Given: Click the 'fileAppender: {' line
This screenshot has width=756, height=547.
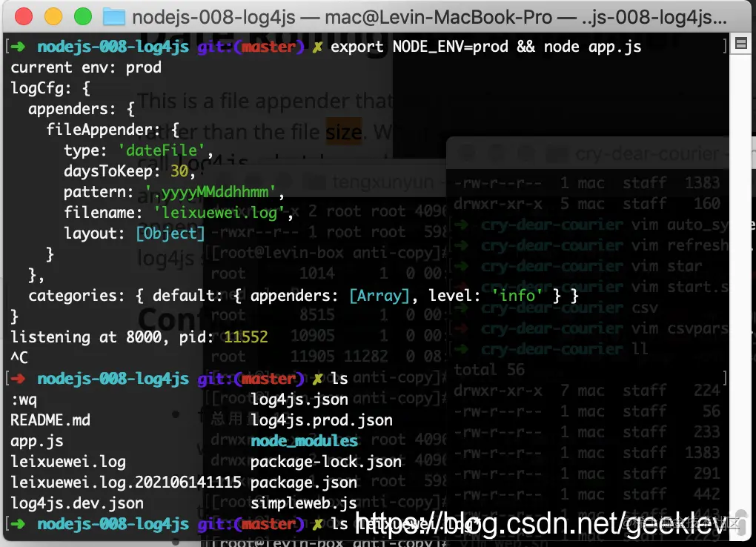Looking at the screenshot, I should [113, 130].
